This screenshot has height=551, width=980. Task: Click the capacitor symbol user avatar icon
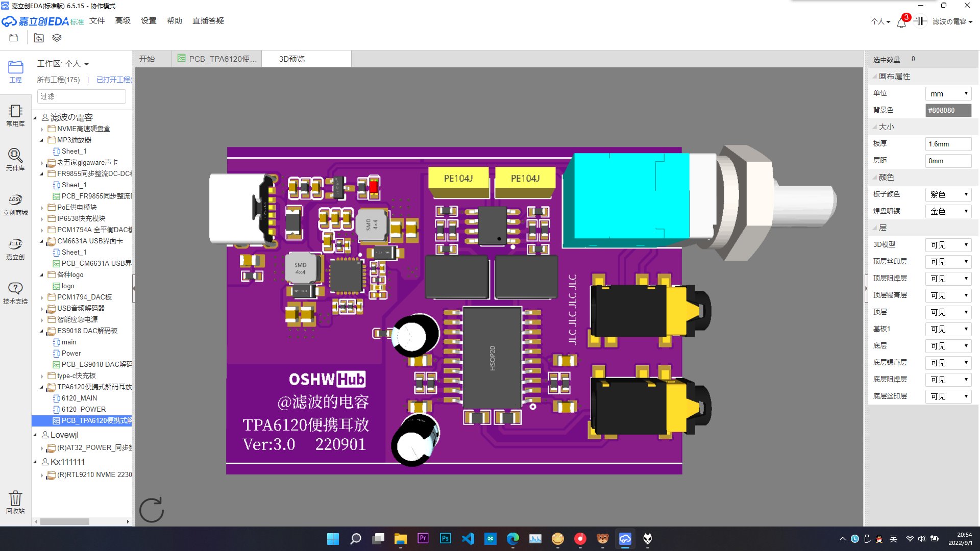point(920,21)
